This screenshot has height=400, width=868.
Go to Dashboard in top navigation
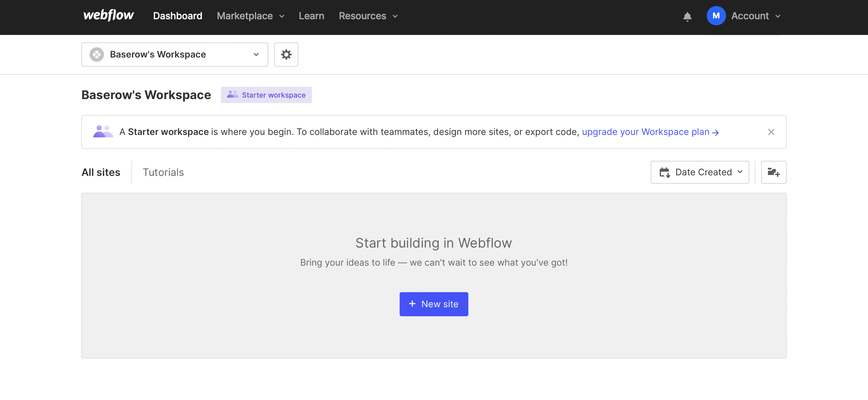click(x=178, y=16)
